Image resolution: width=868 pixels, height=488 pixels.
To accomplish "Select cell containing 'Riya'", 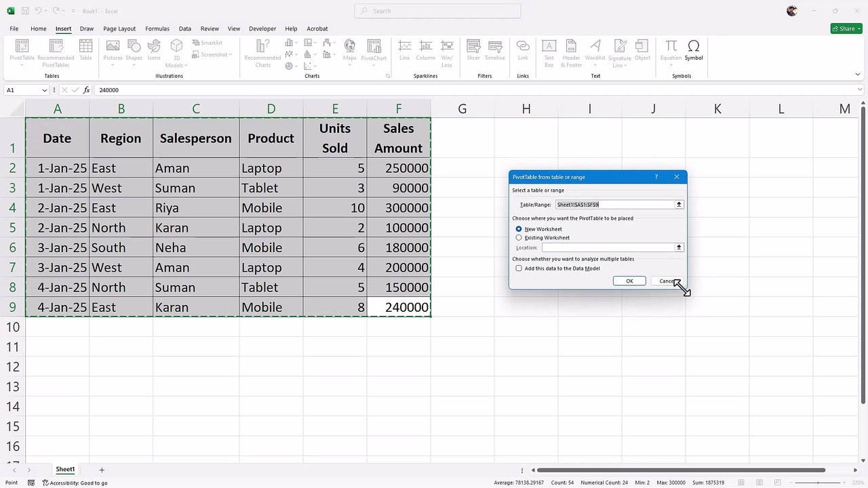I will tap(196, 208).
